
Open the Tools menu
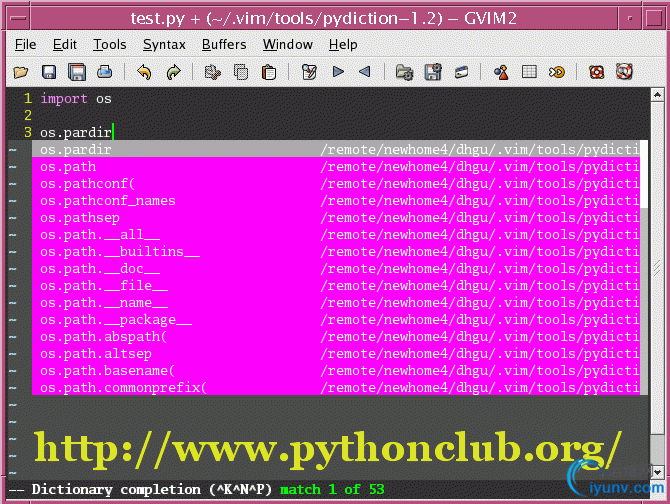coord(110,44)
